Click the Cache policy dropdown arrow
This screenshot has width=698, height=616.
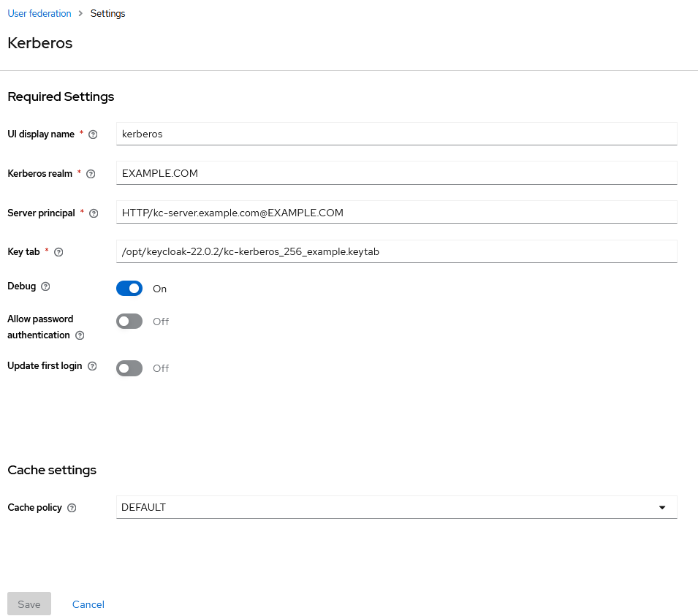point(662,506)
